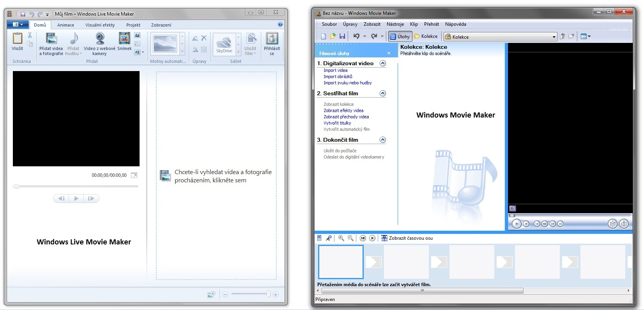Click the split clip icon under the preview
Viewport: 644px width, 310px height.
613,224
